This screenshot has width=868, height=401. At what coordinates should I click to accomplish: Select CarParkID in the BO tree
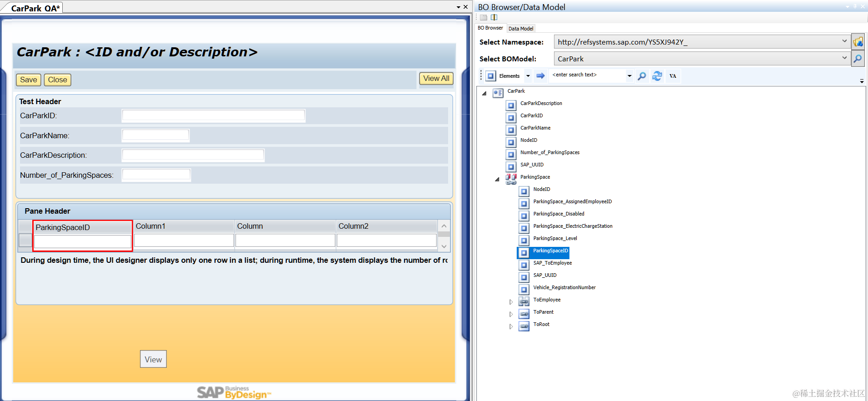[532, 116]
